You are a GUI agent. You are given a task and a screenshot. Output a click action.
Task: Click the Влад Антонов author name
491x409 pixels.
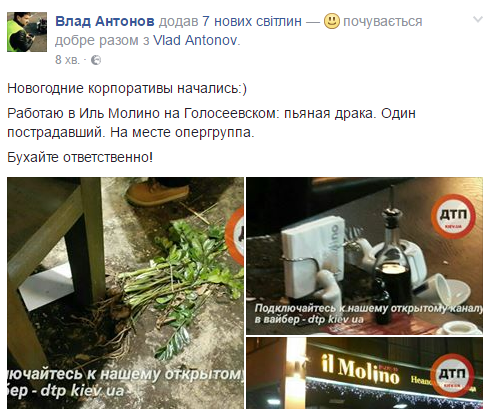[x=105, y=21]
